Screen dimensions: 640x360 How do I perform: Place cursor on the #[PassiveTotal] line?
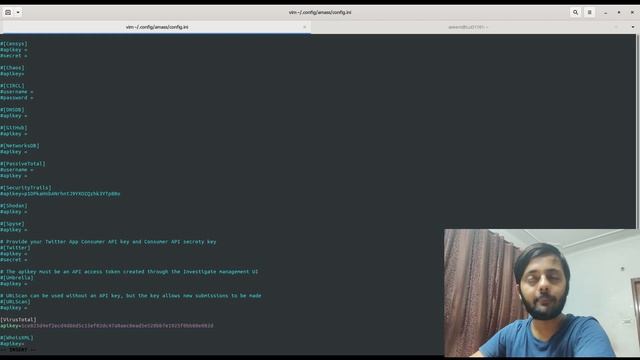(23, 164)
